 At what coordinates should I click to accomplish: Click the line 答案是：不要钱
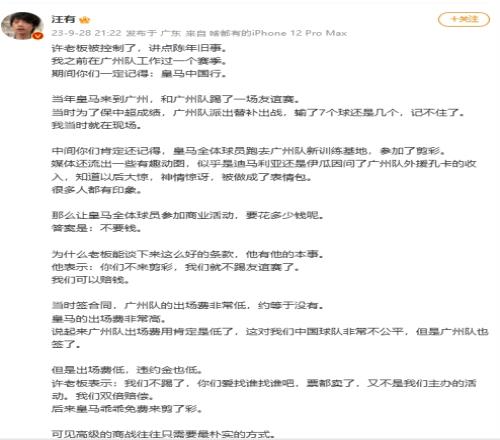coord(97,228)
